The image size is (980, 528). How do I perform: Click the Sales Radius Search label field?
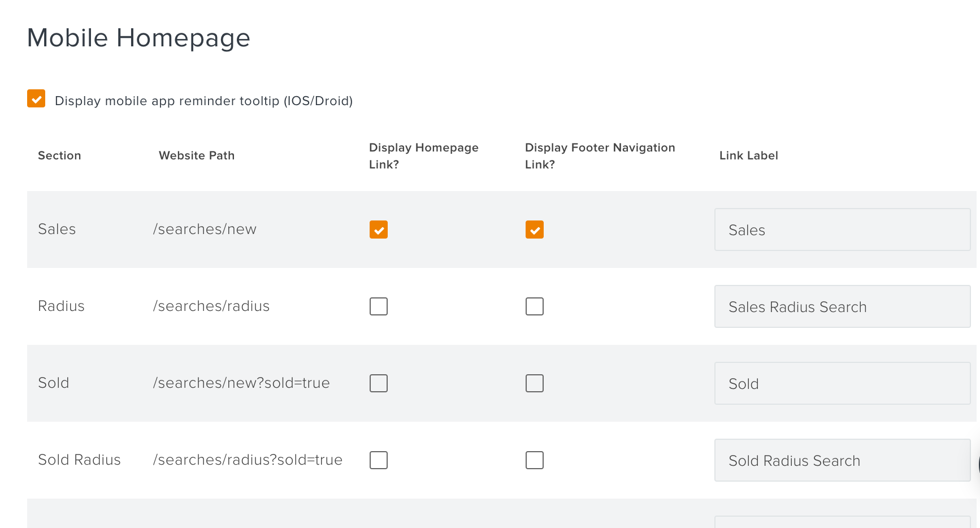pyautogui.click(x=843, y=306)
